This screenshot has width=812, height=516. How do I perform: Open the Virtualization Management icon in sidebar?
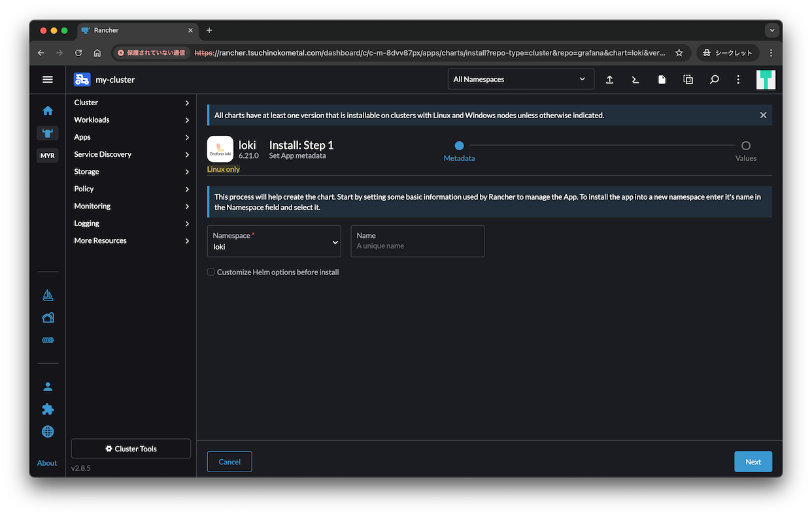(48, 340)
